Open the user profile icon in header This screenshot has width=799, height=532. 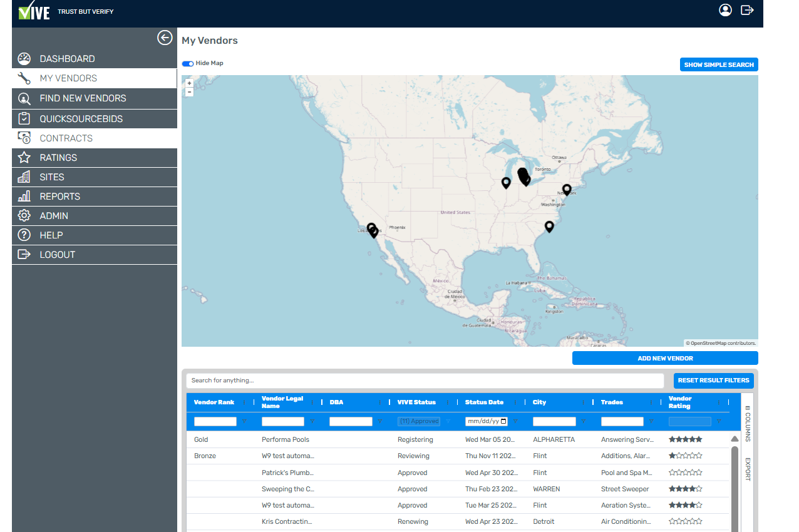point(725,10)
